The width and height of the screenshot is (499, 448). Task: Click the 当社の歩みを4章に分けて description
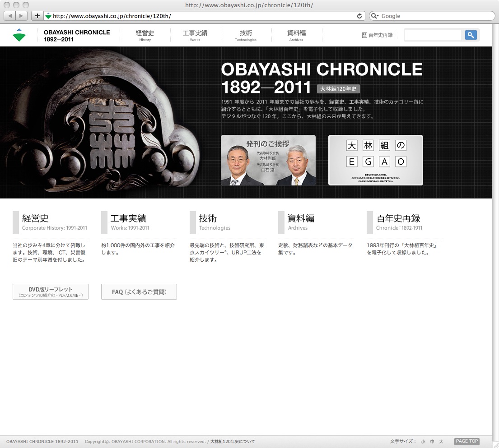pyautogui.click(x=49, y=253)
